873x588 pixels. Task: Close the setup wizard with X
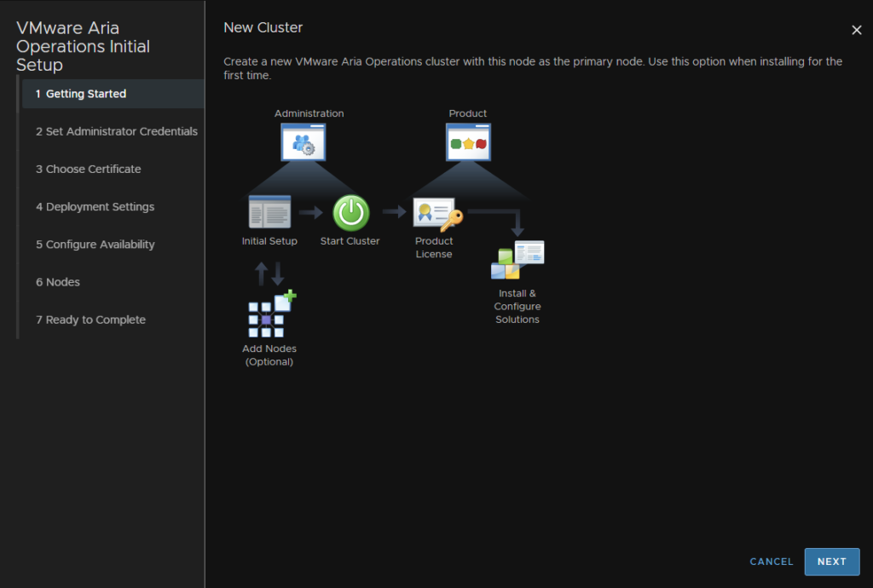coord(856,30)
